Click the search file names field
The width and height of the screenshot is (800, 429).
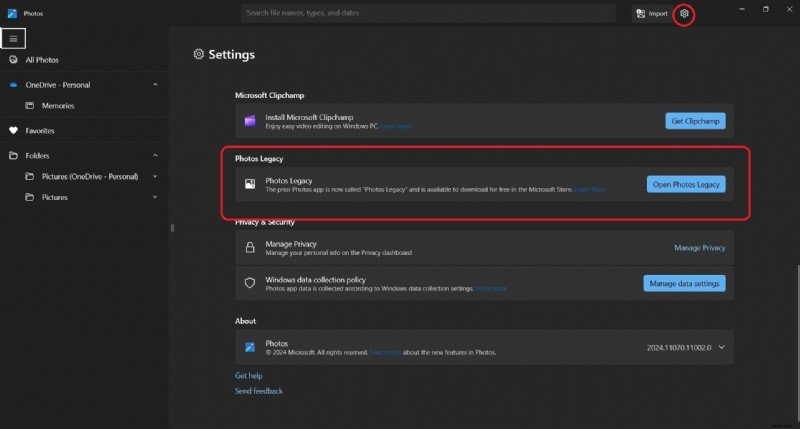(428, 13)
